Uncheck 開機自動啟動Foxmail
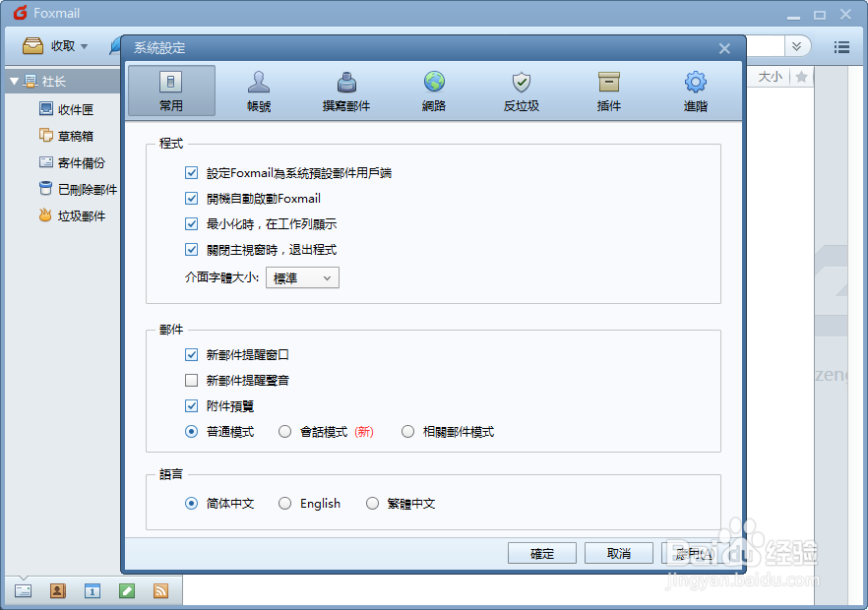 [191, 197]
